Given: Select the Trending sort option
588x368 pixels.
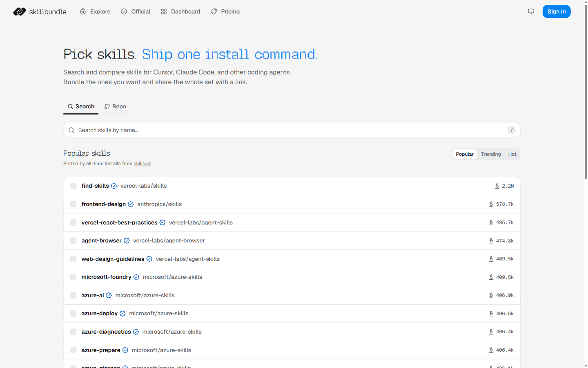Looking at the screenshot, I should [x=491, y=154].
